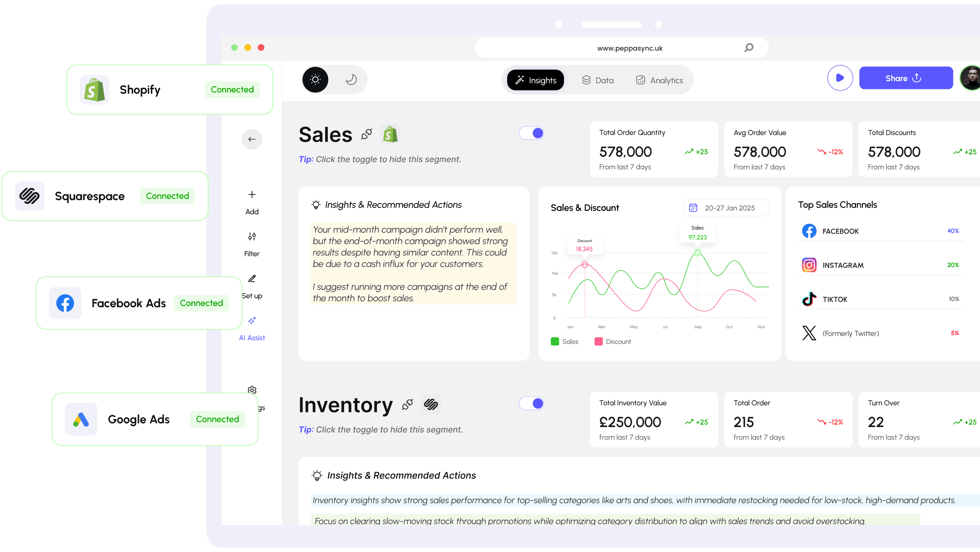Click the Discount 18,345 chart marker
Screen dimensions: 980x552
tap(585, 265)
